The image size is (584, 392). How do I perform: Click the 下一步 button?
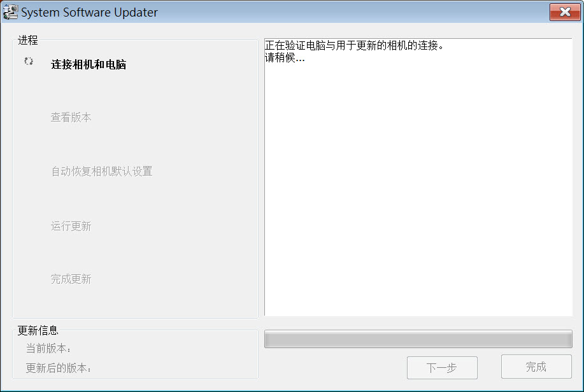tap(442, 368)
